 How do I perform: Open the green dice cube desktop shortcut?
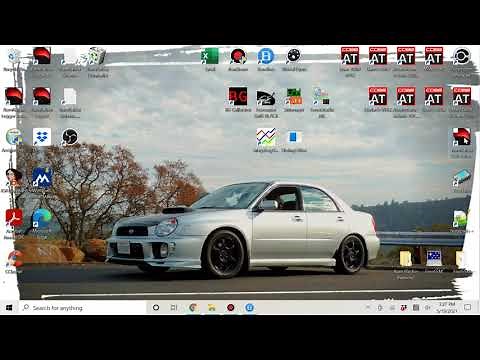pos(97,57)
